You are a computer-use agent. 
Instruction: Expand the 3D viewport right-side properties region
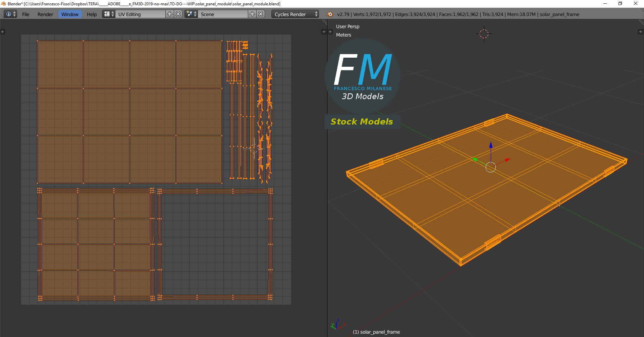(x=640, y=32)
